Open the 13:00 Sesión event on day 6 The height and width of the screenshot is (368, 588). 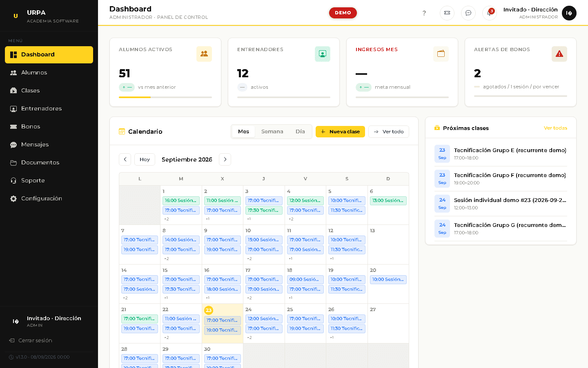point(388,201)
